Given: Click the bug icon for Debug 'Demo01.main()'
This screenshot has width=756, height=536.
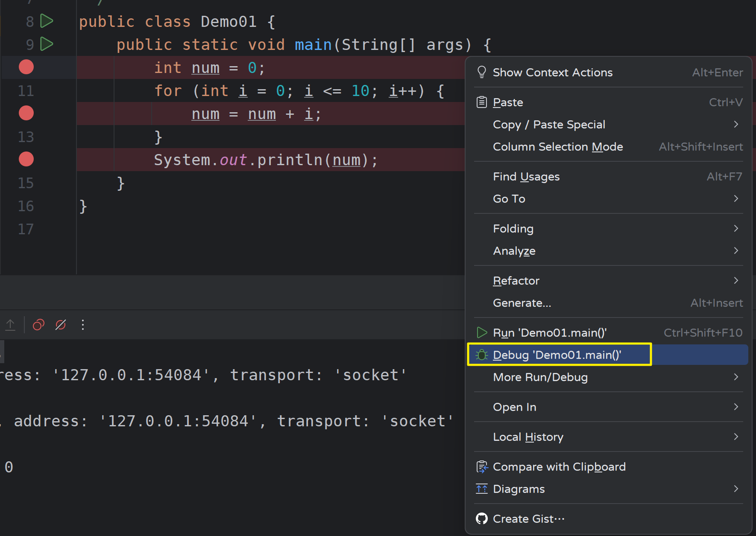Looking at the screenshot, I should point(482,355).
